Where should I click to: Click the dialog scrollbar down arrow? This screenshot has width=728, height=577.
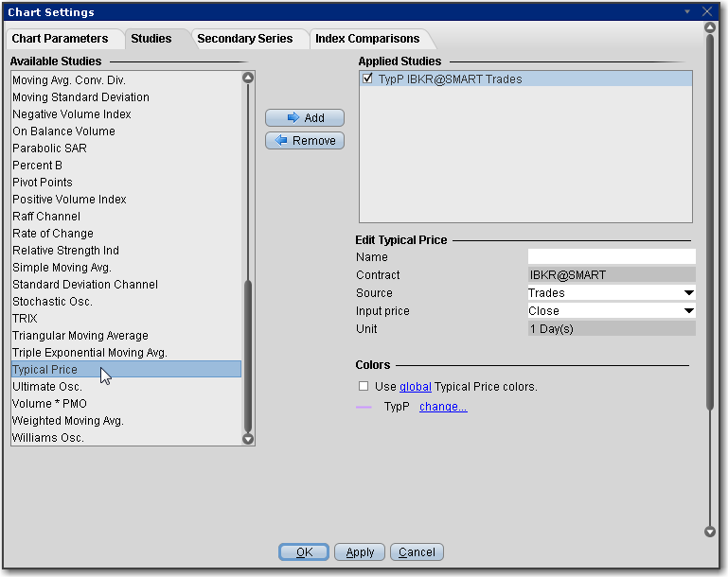pyautogui.click(x=710, y=533)
